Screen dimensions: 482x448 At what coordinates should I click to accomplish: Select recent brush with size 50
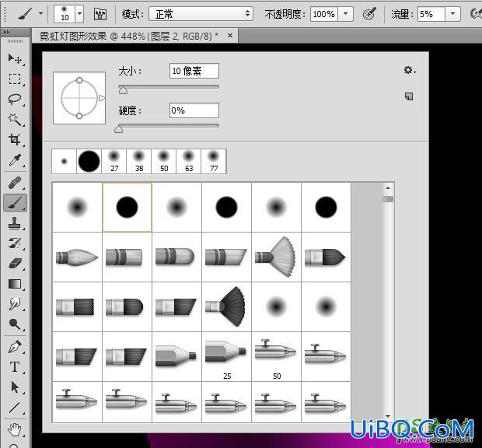pyautogui.click(x=164, y=162)
